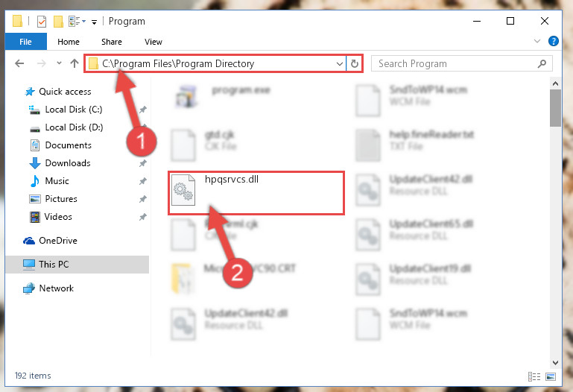
Task: Open Downloads in Quick access
Action: click(x=68, y=163)
